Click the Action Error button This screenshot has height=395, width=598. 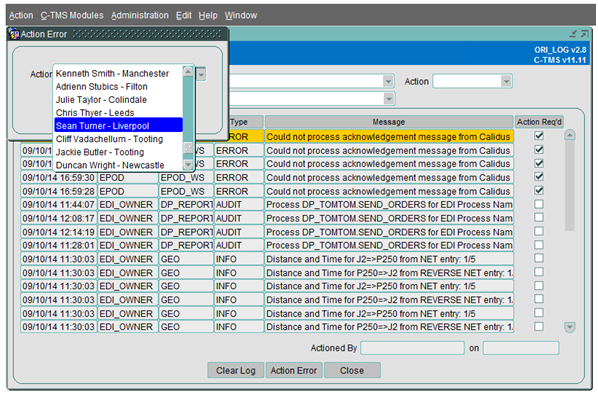294,370
